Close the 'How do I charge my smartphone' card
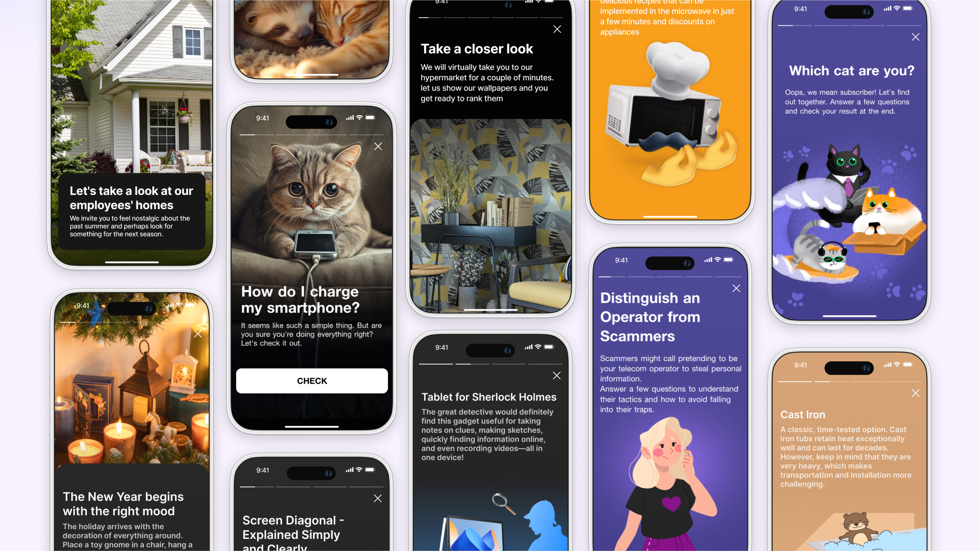 [x=378, y=147]
